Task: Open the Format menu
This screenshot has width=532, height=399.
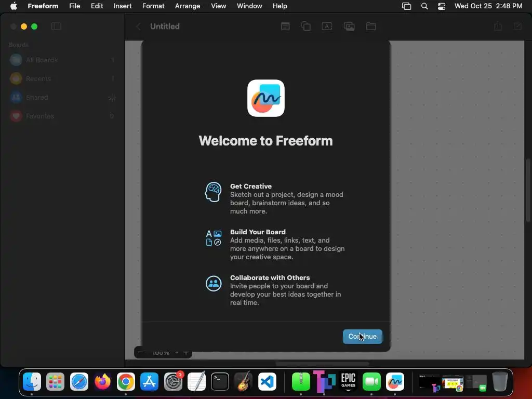Action: point(153,6)
